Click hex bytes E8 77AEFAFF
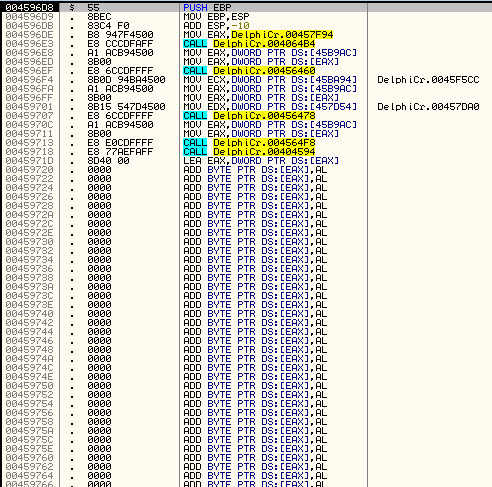The width and height of the screenshot is (492, 487). click(120, 152)
